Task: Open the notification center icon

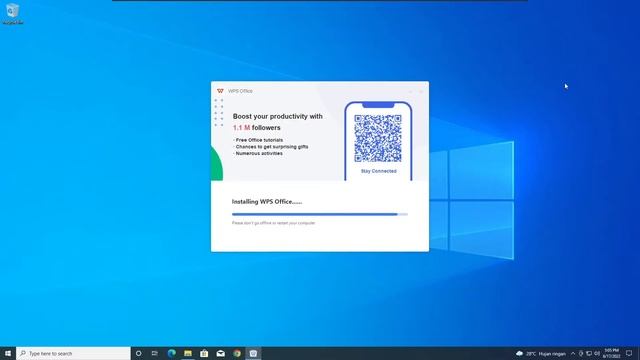Action: pos(629,353)
